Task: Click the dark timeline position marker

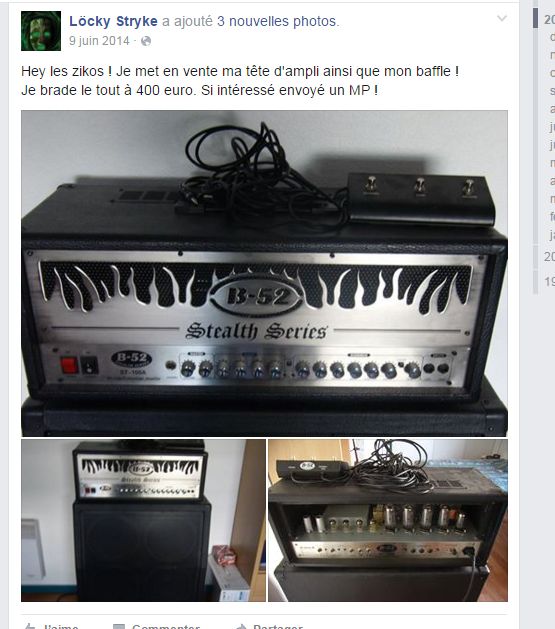Action: (535, 18)
